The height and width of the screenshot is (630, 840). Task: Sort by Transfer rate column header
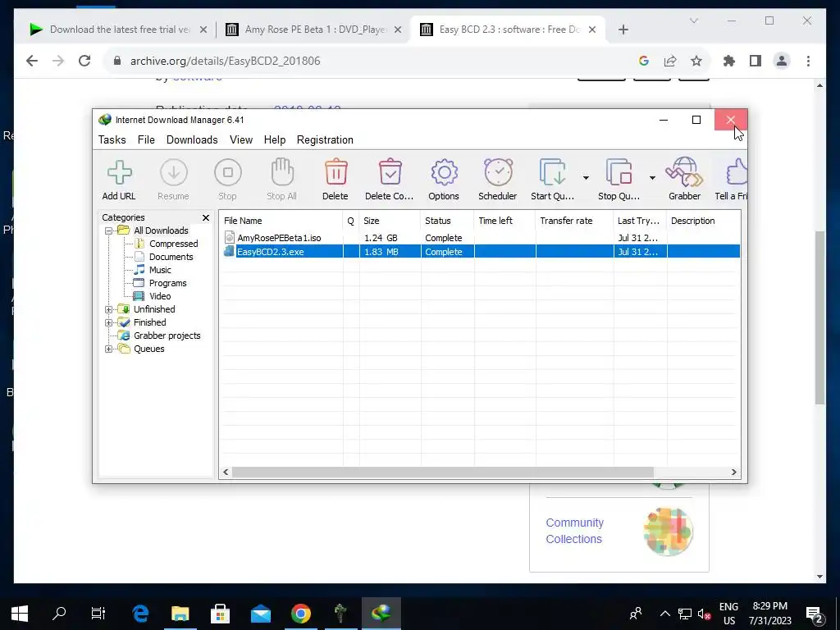[x=574, y=221]
